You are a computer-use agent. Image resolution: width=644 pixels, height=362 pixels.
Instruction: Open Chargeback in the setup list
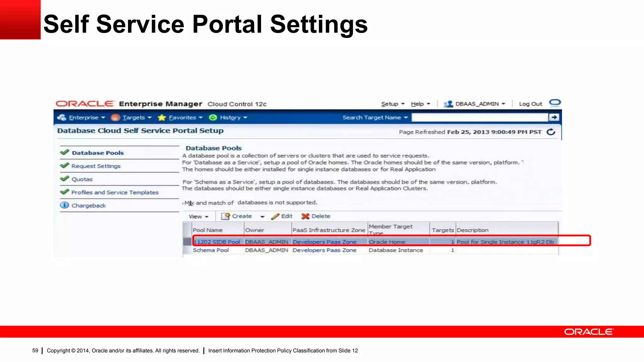89,206
